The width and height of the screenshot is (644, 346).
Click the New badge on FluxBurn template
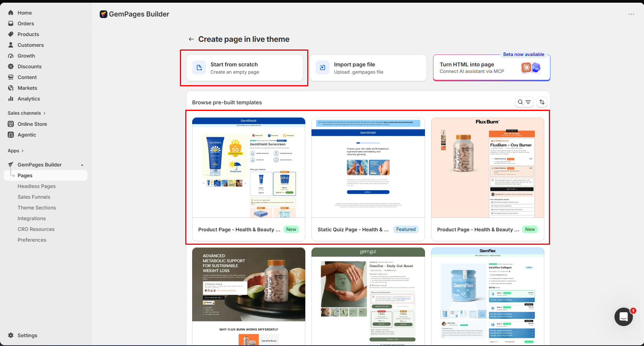(530, 229)
